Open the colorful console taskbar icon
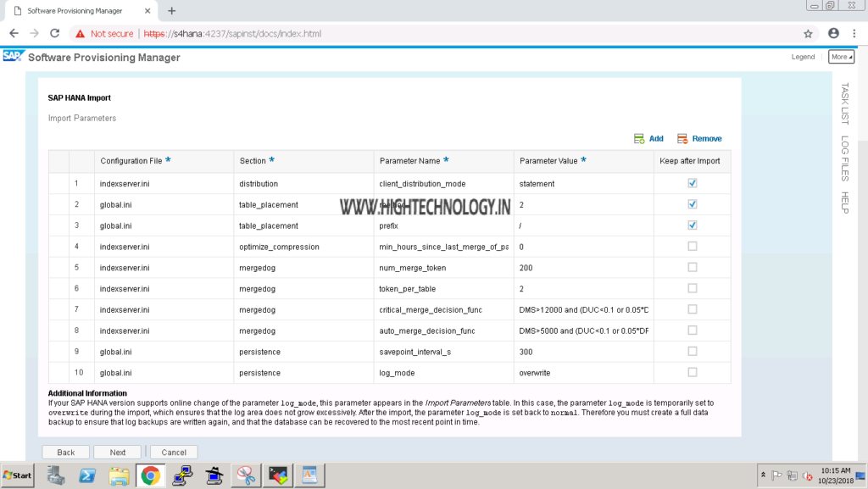The width and height of the screenshot is (868, 489). [x=278, y=475]
